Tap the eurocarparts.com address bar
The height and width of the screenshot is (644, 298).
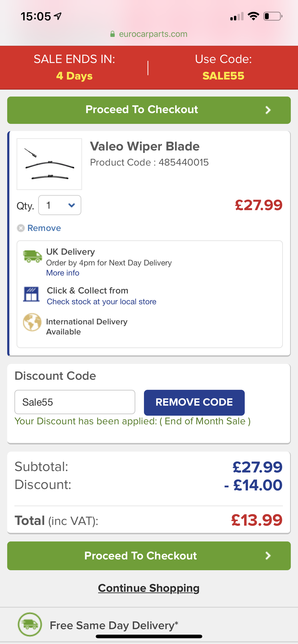point(153,34)
